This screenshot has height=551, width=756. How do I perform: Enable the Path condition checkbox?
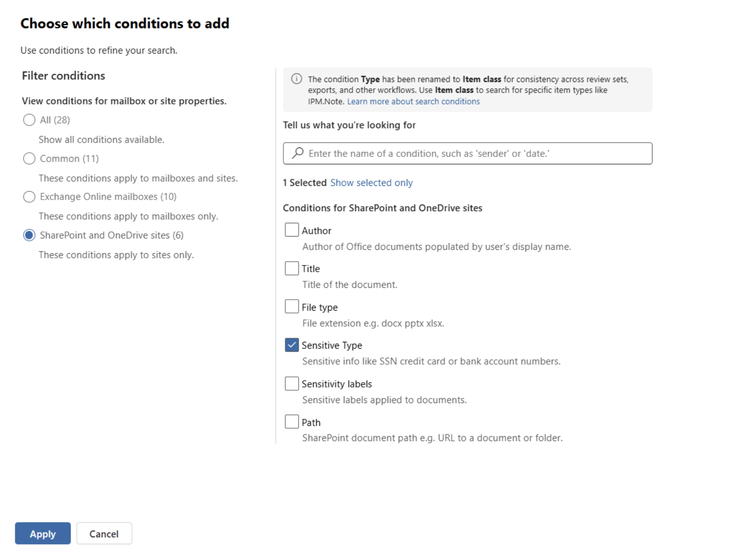click(x=292, y=422)
